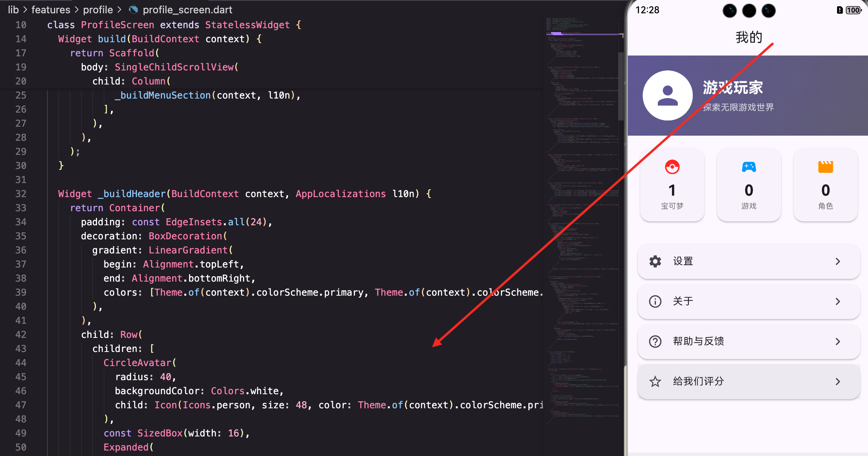Click the profile avatar person icon
Screen dimensions: 868x456
click(x=667, y=95)
